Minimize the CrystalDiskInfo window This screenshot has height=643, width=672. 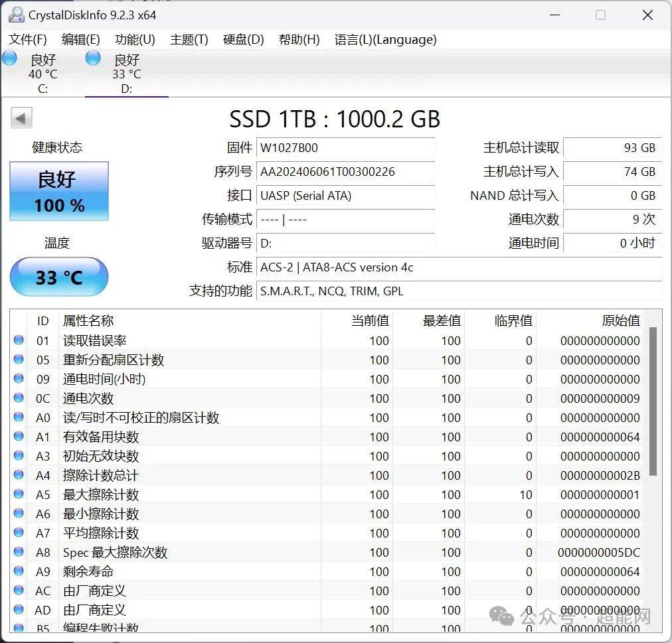555,15
